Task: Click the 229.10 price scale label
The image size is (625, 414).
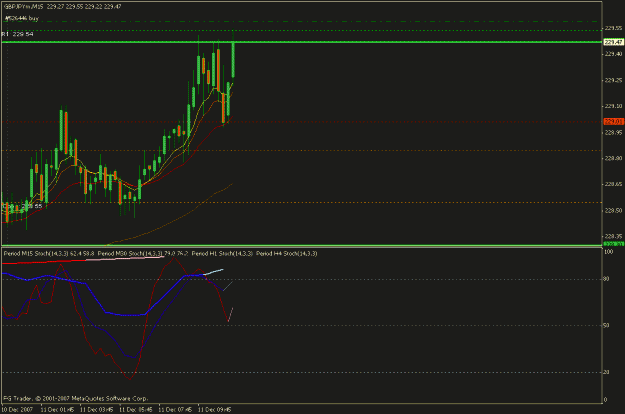Action: (613, 106)
